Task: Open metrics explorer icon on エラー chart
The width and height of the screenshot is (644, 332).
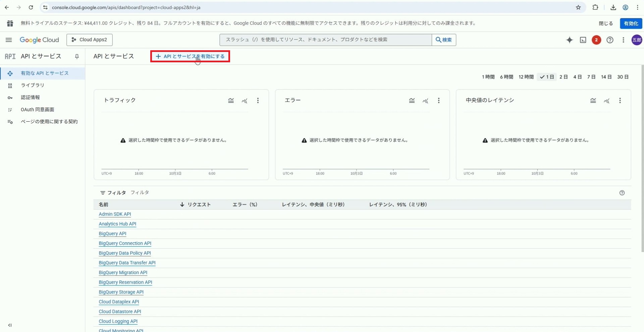Action: click(x=425, y=101)
